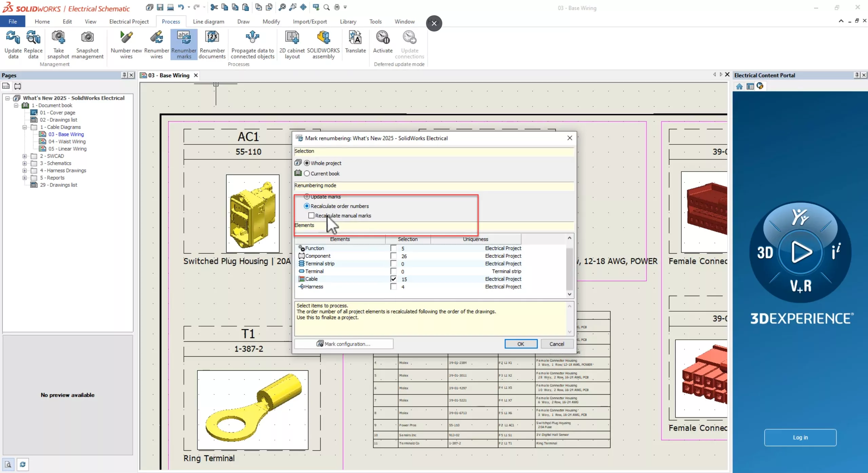Click the Elements list scrollbar thumb
Image resolution: width=868 pixels, height=473 pixels.
[570, 269]
